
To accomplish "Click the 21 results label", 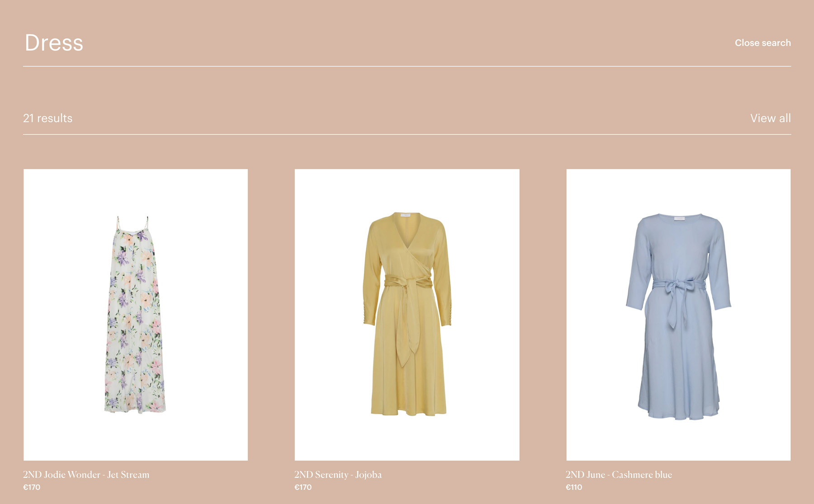I will click(x=48, y=118).
